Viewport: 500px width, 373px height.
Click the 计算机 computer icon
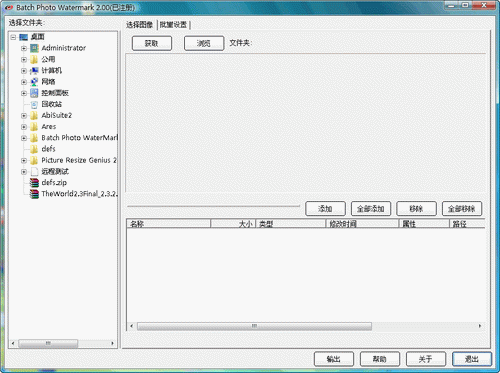pyautogui.click(x=34, y=71)
